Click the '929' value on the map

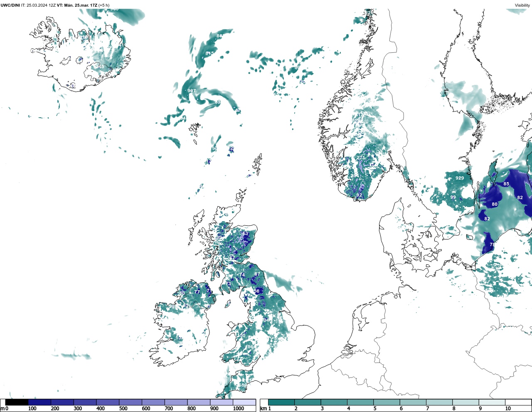tap(459, 178)
